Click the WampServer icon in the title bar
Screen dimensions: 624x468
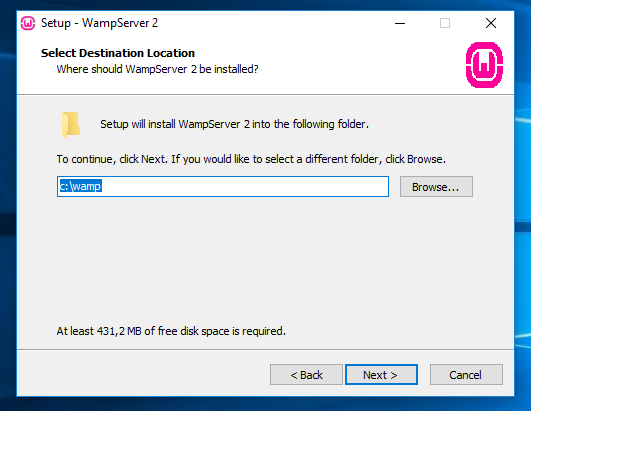pyautogui.click(x=28, y=23)
